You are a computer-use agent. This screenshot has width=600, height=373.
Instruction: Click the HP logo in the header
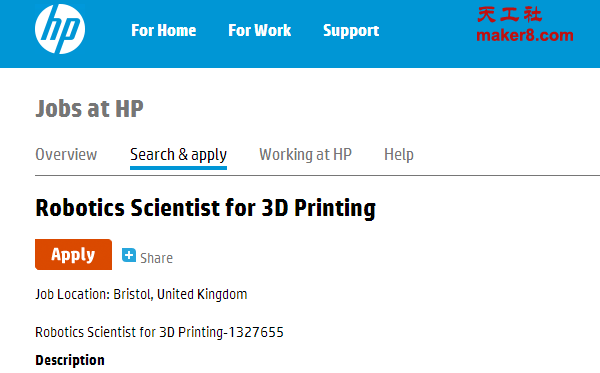60,29
